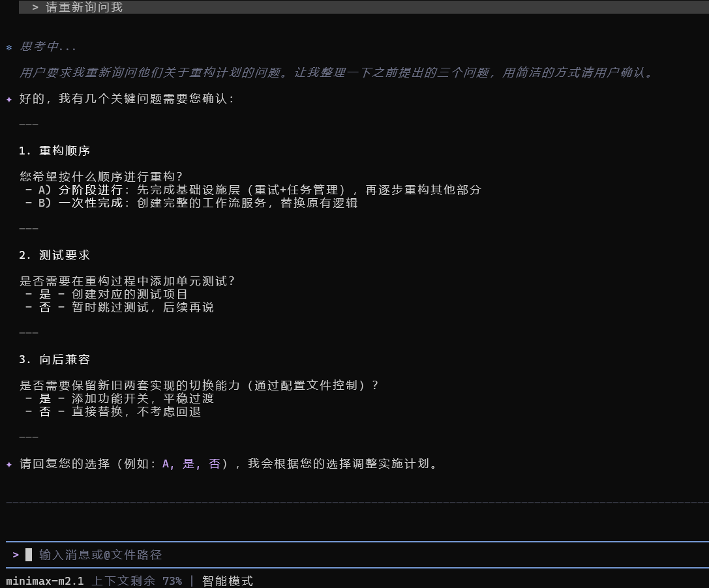This screenshot has width=709, height=588.
Task: Click the 智能模式 mode indicator
Action: (228, 581)
